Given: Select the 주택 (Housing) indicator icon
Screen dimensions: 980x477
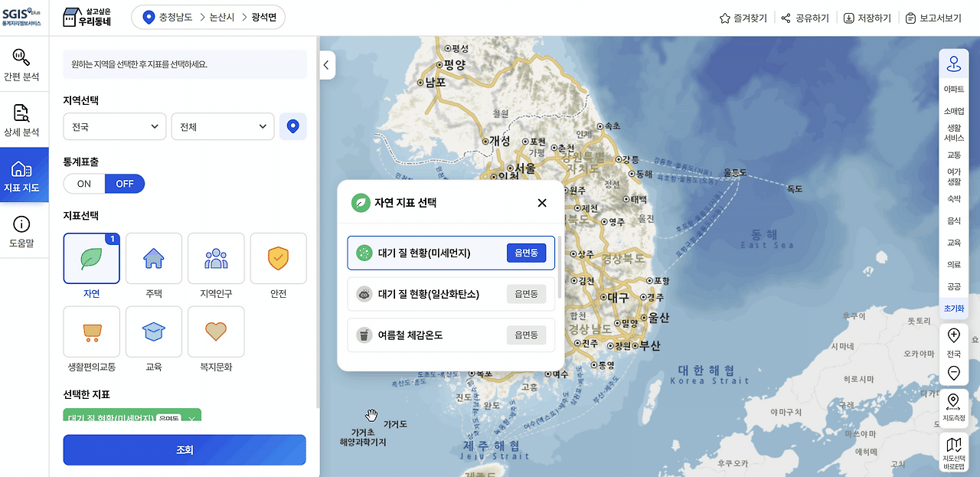Looking at the screenshot, I should click(153, 258).
